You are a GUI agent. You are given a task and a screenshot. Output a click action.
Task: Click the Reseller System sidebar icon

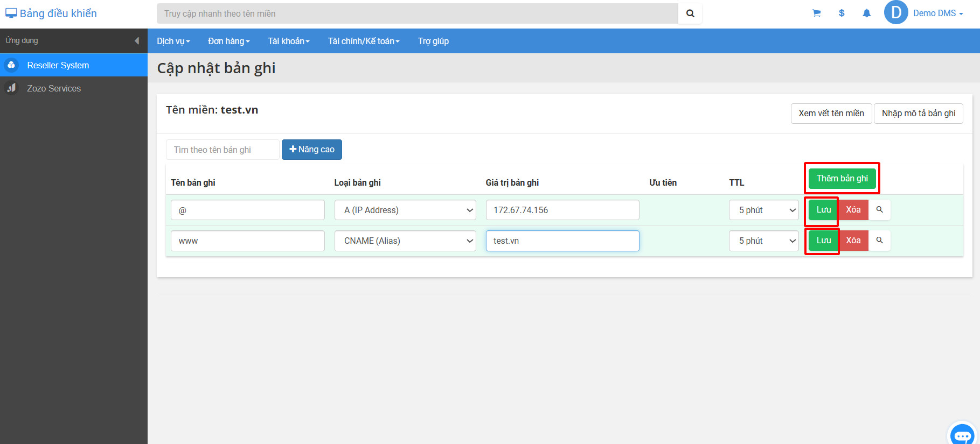pos(11,65)
